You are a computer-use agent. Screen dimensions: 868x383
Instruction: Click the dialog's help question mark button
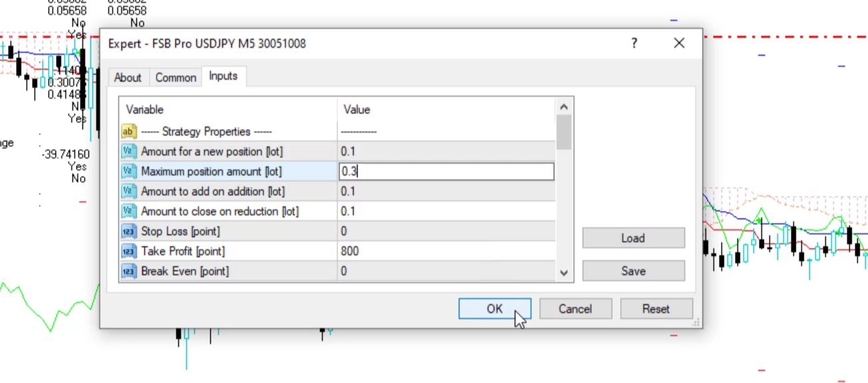pyautogui.click(x=634, y=43)
